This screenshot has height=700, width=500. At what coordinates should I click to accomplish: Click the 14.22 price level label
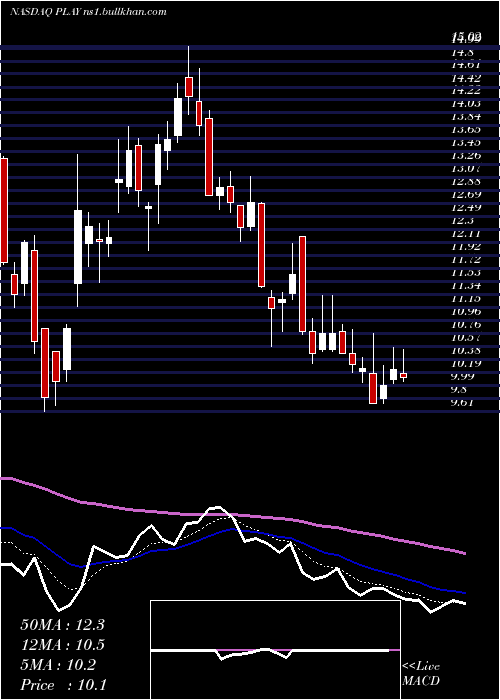[466, 91]
